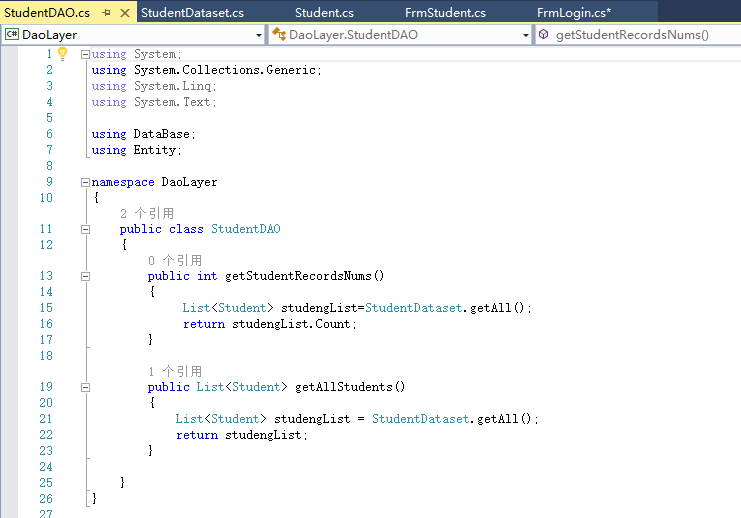Switch to the Student.cs tab

[x=324, y=13]
